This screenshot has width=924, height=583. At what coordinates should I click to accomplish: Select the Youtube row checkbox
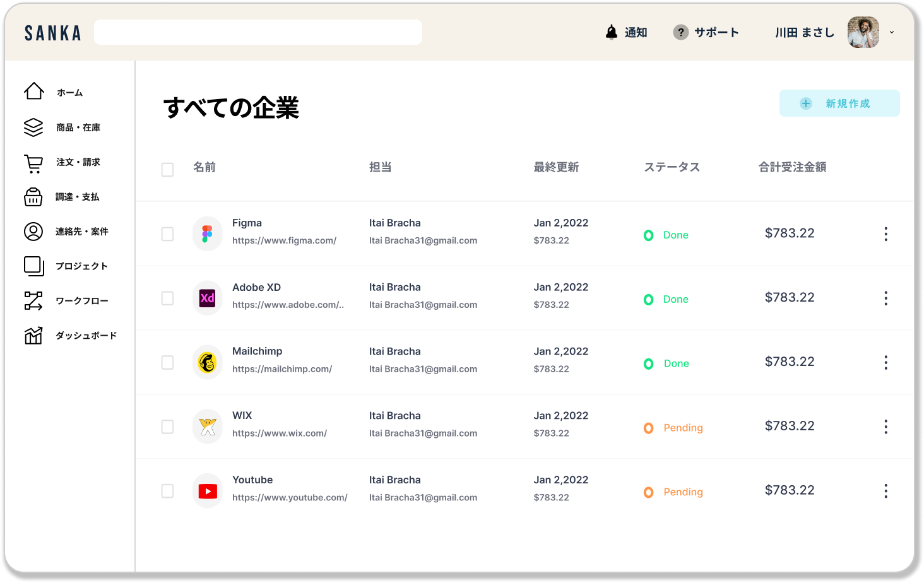point(167,491)
